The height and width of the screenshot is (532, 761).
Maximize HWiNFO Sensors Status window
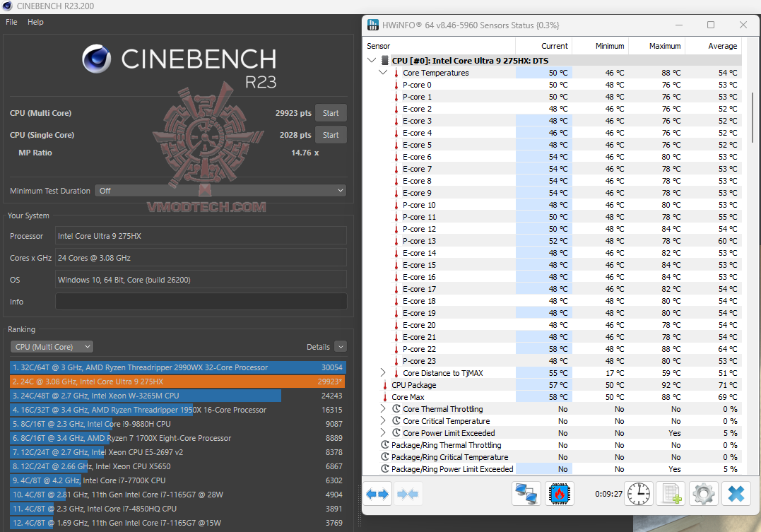click(x=711, y=25)
